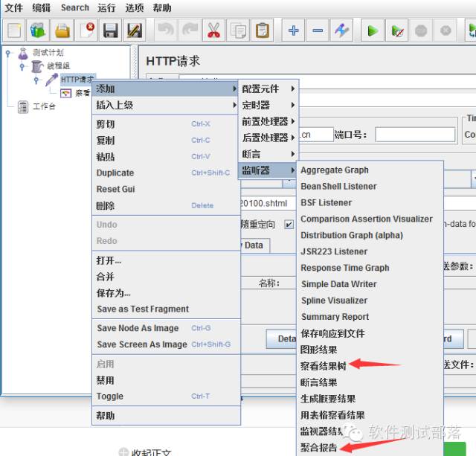Viewport: 476px width, 456px height.
Task: Click the Cut scissors toolbar icon
Action: [x=213, y=30]
